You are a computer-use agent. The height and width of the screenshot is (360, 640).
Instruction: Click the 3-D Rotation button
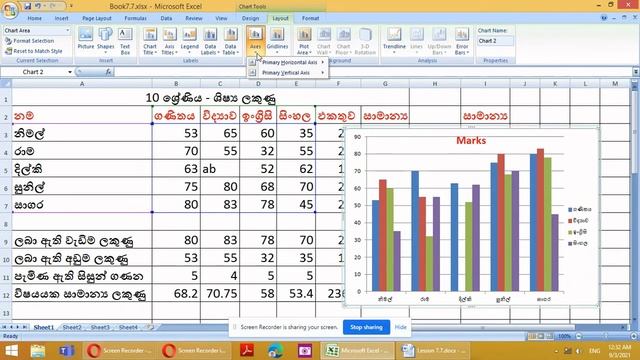point(365,41)
